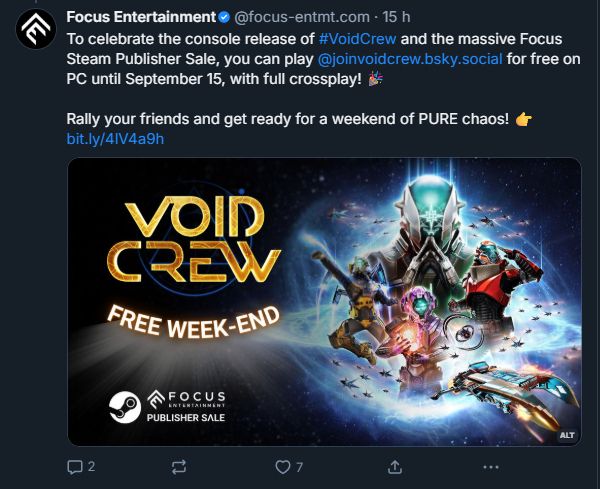
Task: Open @joinvoidcrew.bsky.social mention
Action: point(410,59)
